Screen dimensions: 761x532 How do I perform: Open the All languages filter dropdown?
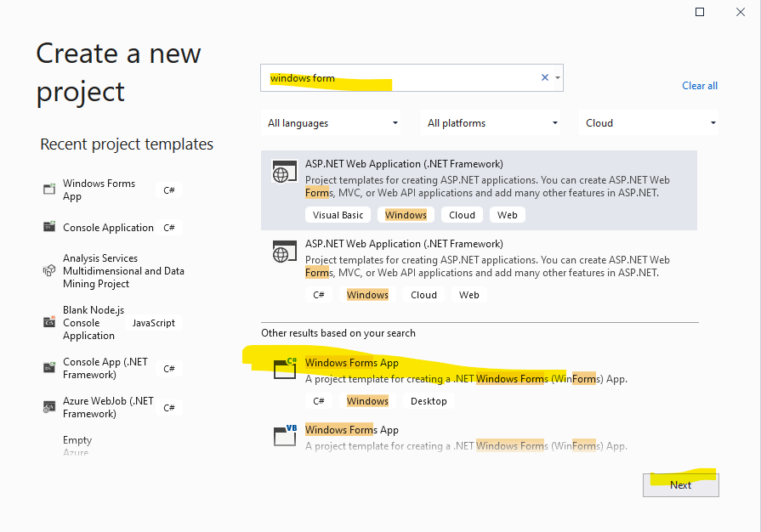[331, 123]
